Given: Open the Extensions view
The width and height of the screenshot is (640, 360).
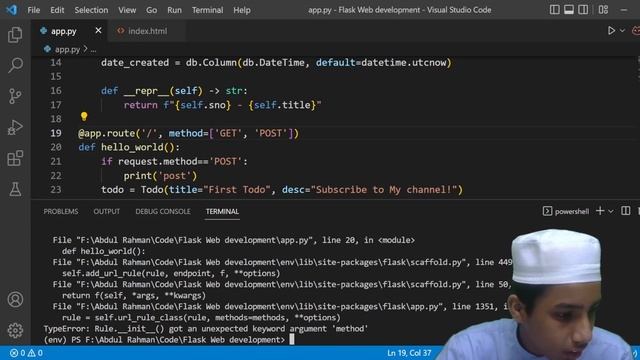Looking at the screenshot, I should pyautogui.click(x=15, y=158).
